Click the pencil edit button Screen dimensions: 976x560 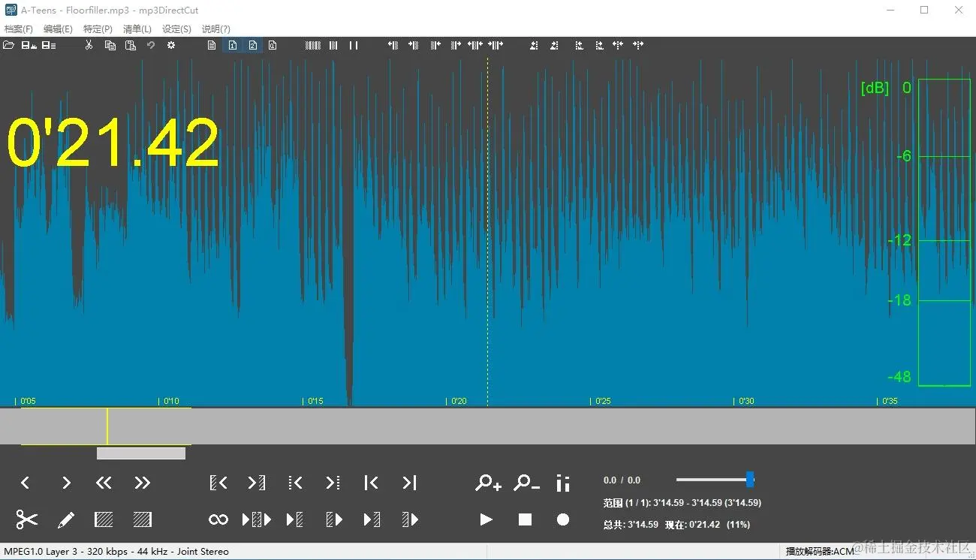point(66,519)
